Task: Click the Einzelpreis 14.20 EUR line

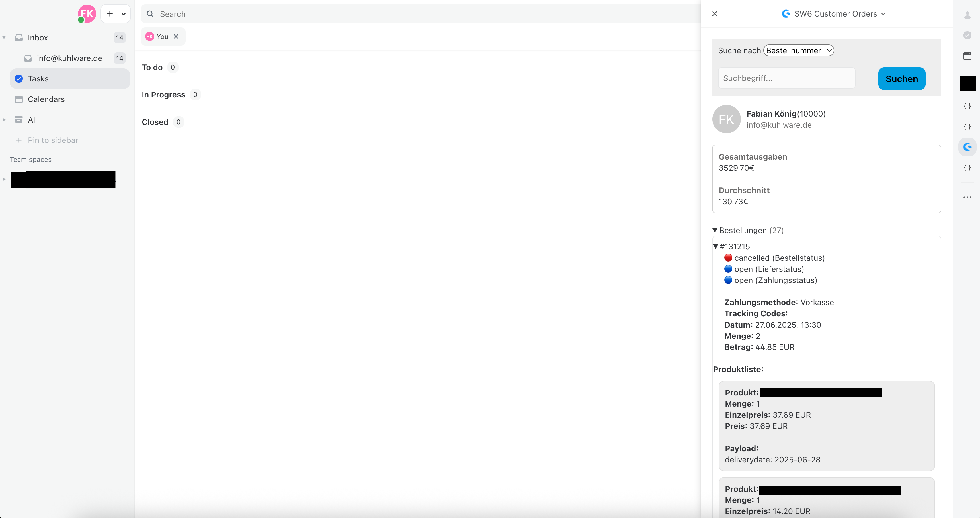Action: pos(768,511)
